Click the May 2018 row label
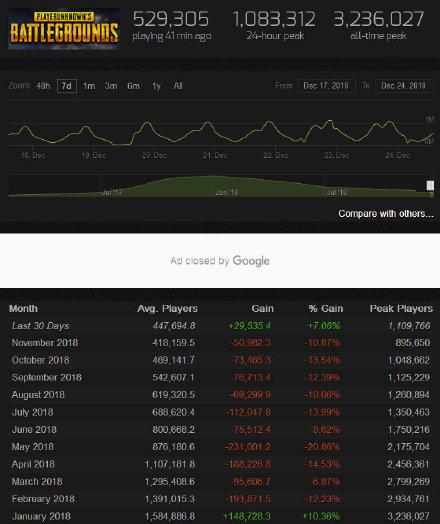440x524 pixels. [x=32, y=447]
